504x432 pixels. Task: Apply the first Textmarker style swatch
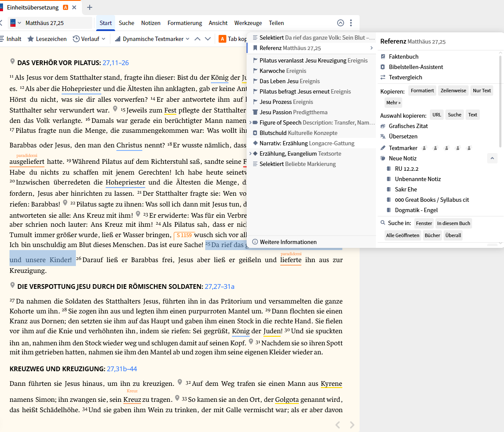(x=424, y=148)
